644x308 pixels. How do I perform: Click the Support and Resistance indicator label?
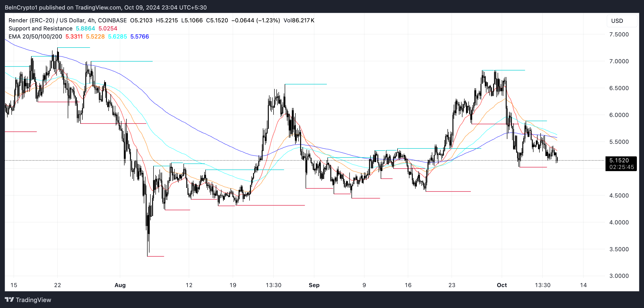[40, 29]
